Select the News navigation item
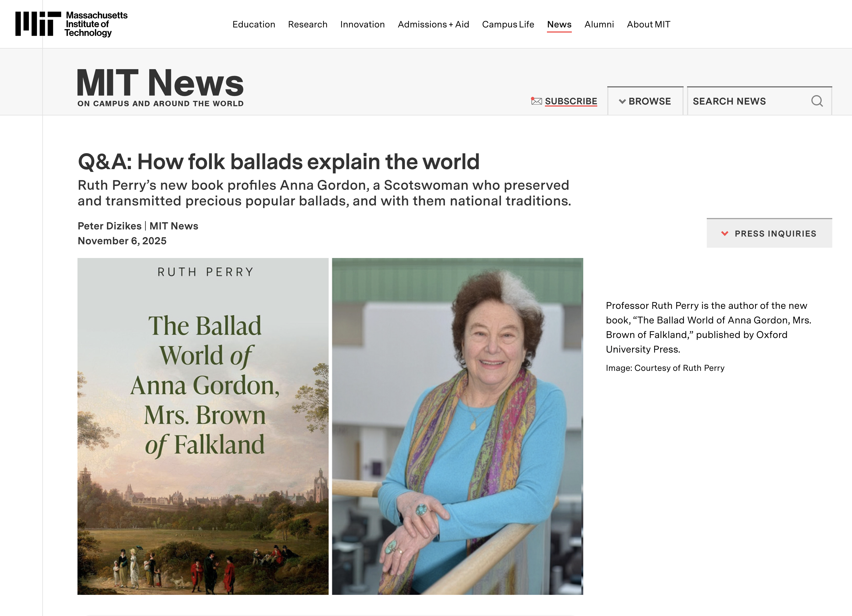The height and width of the screenshot is (616, 852). pyautogui.click(x=559, y=24)
